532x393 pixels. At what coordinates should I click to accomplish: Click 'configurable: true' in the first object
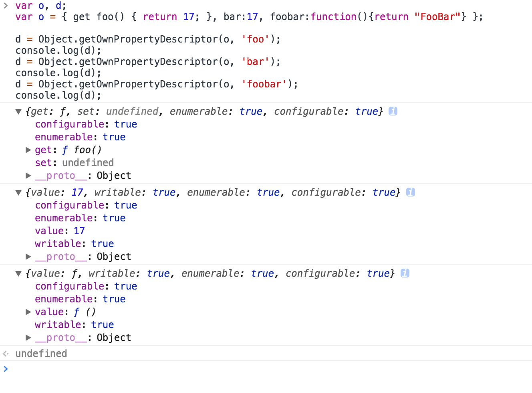(86, 124)
